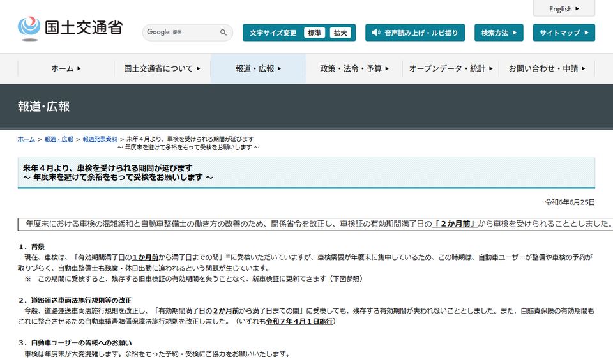Set text size to 拡大
The image size is (613, 364).
pos(340,33)
